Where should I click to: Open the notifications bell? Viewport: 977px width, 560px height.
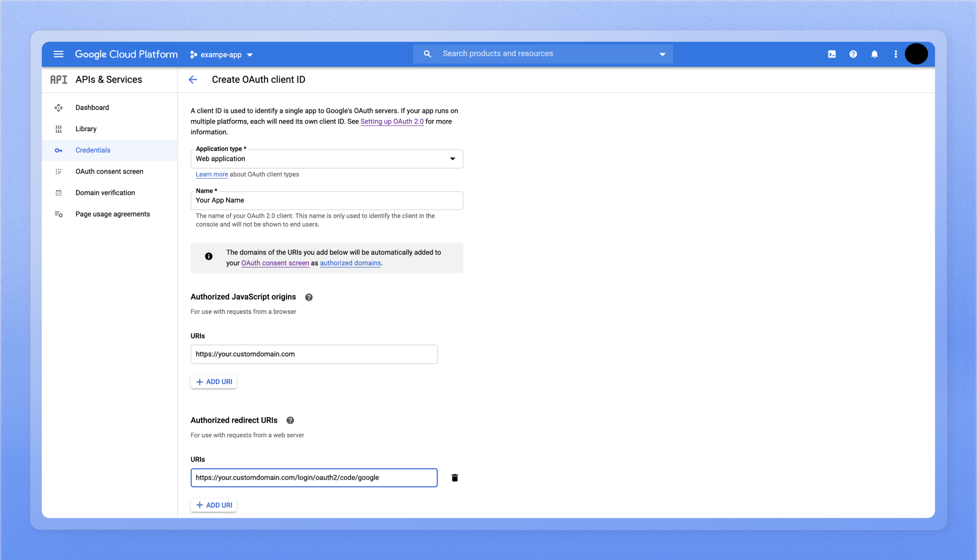[874, 54]
